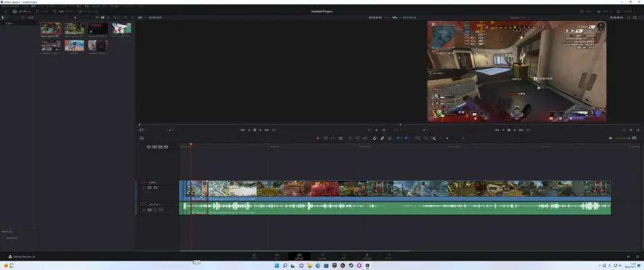644x270 pixels.
Task: Adjust the green monitor volume slider
Action: (622, 138)
